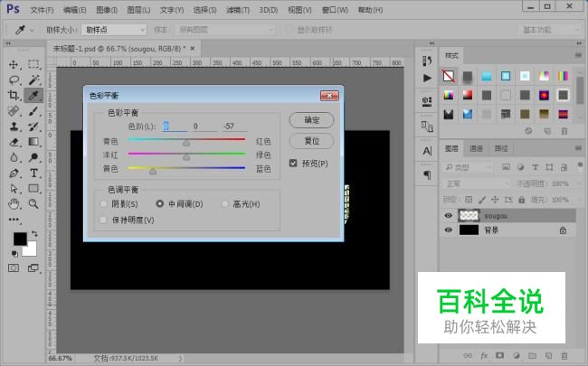Open the Paragraph panel icon
The height and width of the screenshot is (366, 588).
coord(427,175)
